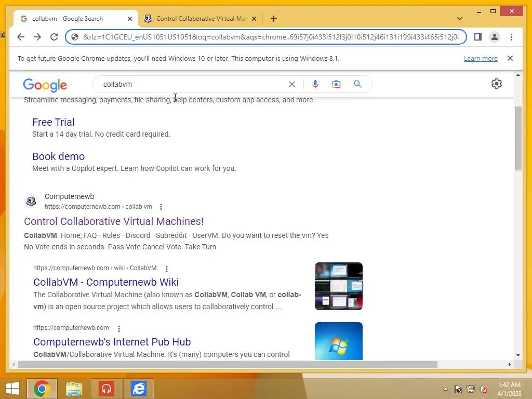The image size is (532, 399).
Task: Open the side panel in Chrome
Action: [478, 37]
